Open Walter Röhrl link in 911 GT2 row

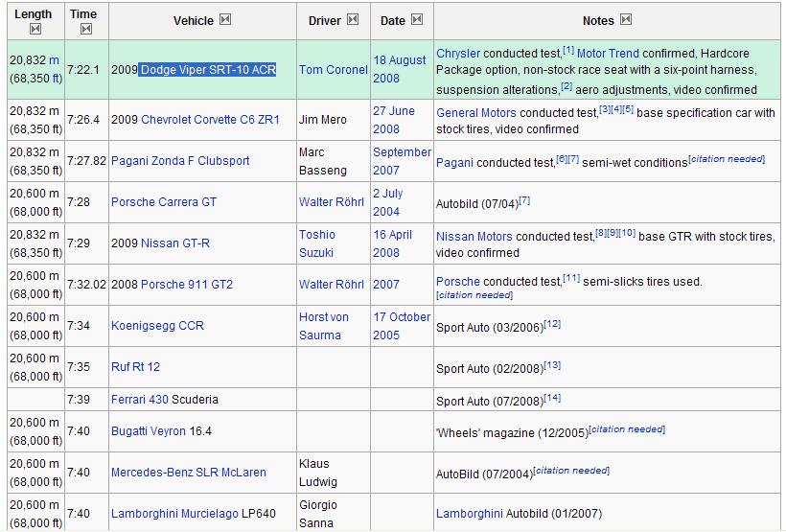tap(332, 285)
